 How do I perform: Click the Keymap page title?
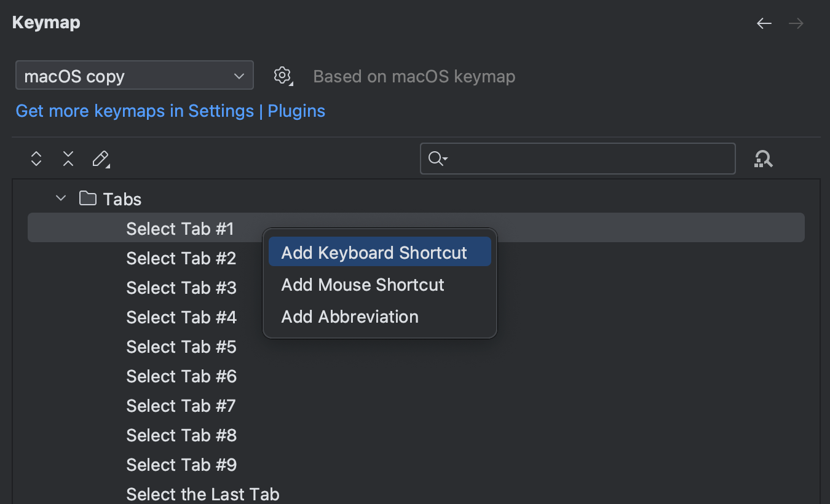[45, 22]
